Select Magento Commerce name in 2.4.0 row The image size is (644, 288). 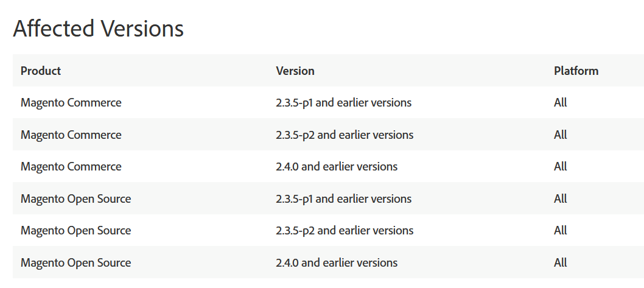[x=71, y=166]
